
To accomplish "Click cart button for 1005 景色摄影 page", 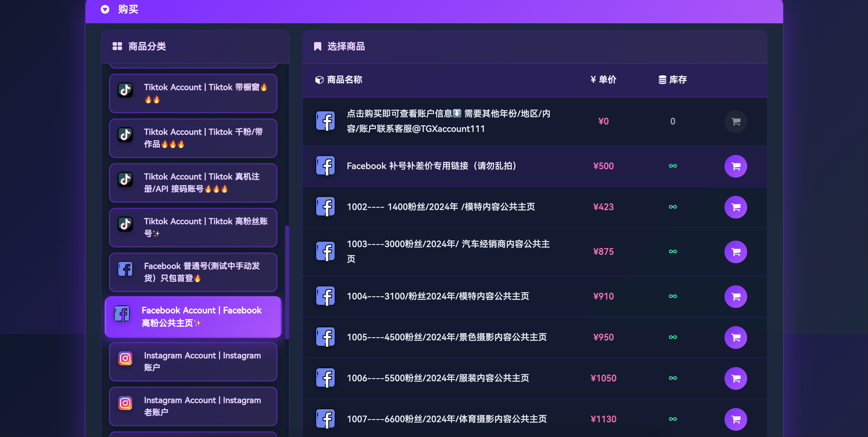I will (735, 337).
